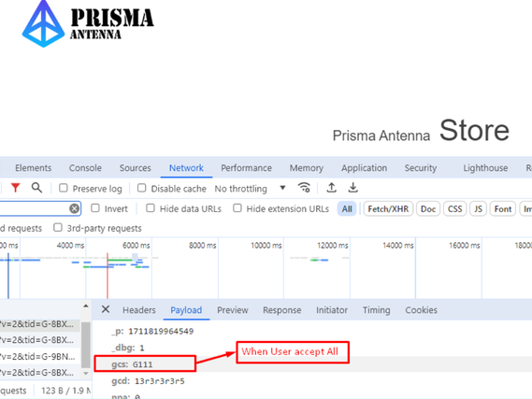Clear the filter text with X icon
Viewport: 532px width, 399px height.
click(74, 208)
